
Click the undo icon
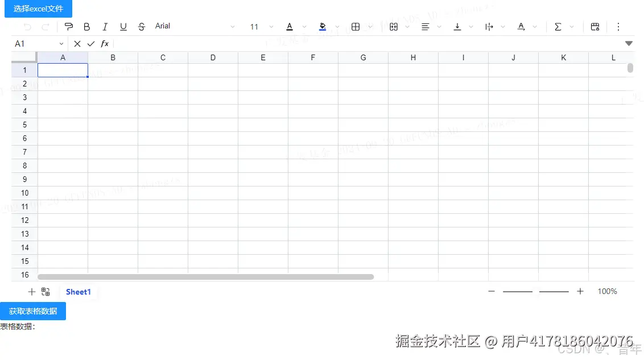[x=27, y=26]
